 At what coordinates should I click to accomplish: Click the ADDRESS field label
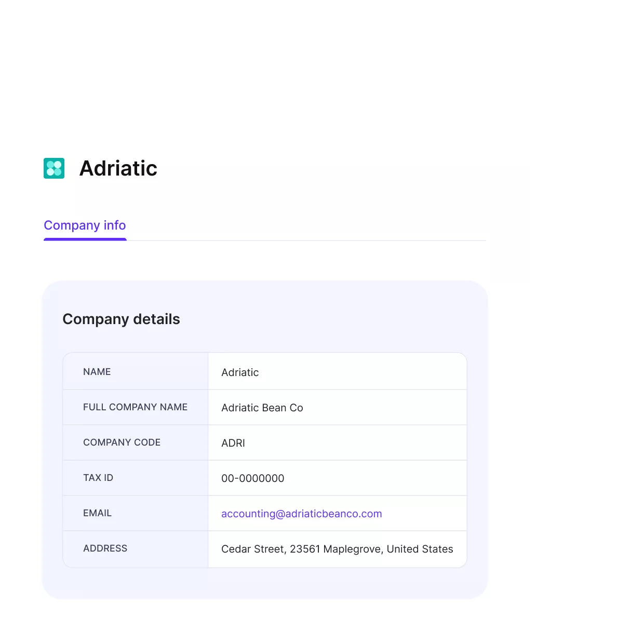pos(105,548)
